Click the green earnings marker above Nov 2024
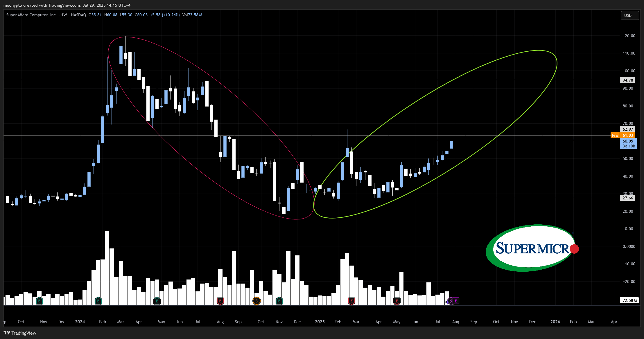Screen dimensions: 644x339 279,301
